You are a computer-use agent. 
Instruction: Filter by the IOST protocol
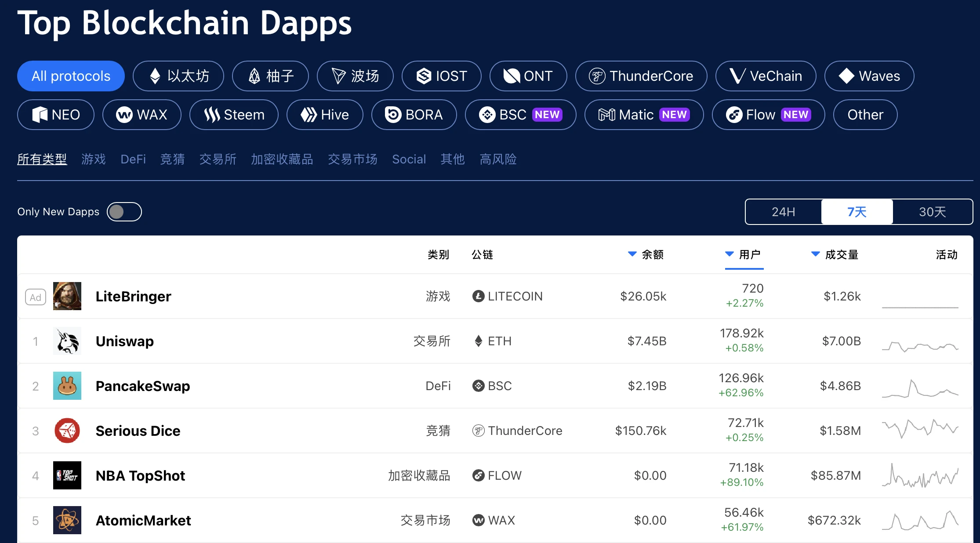442,76
